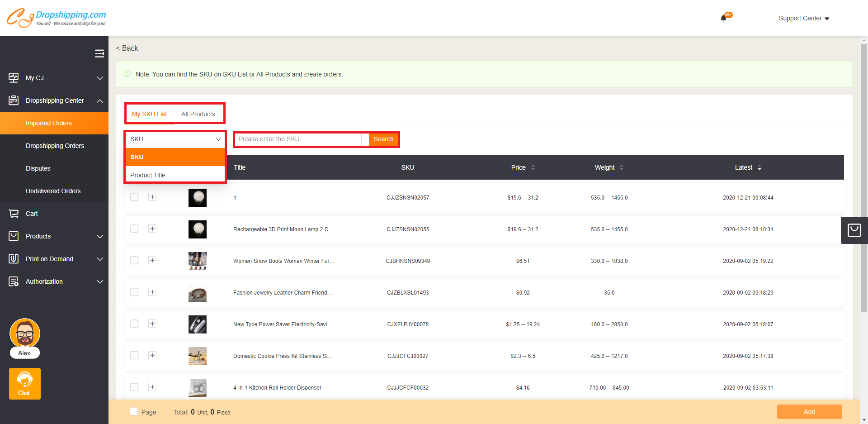This screenshot has width=868, height=424.
Task: Switch to the All Products tab
Action: tap(198, 114)
